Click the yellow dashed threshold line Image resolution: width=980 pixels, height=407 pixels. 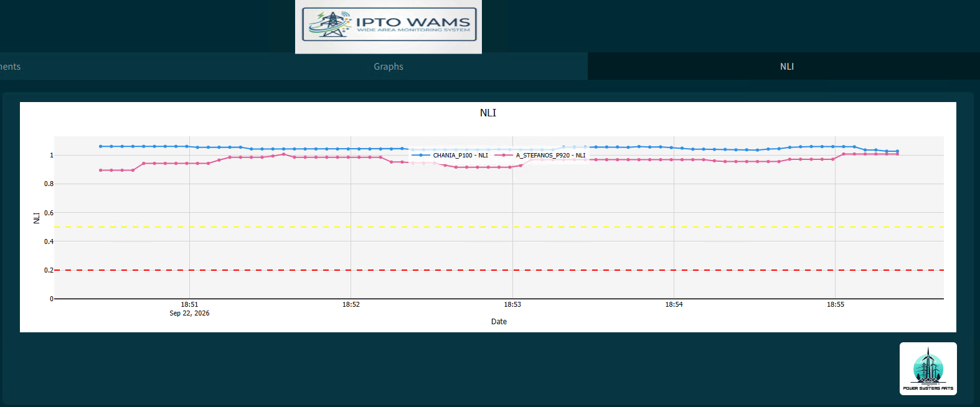499,227
